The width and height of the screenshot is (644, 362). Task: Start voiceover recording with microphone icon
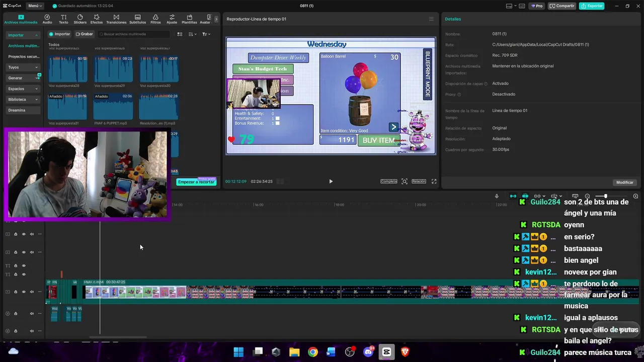(497, 196)
